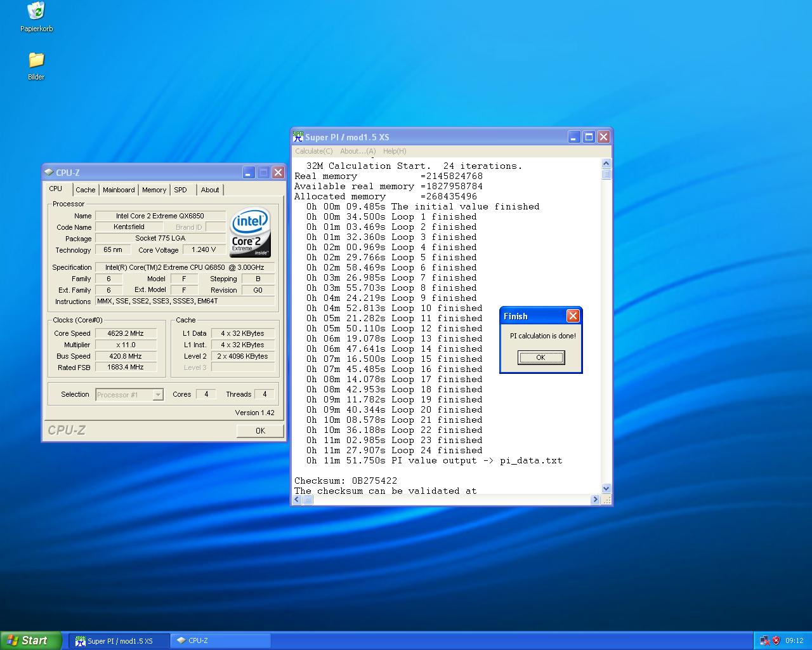The height and width of the screenshot is (650, 812).
Task: Click the Super PI title bar icon
Action: pos(298,136)
